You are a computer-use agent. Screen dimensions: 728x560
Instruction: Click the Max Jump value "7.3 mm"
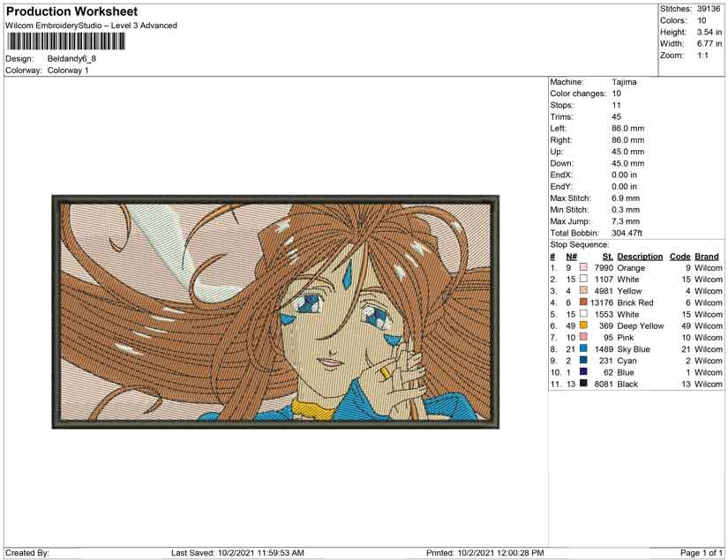pyautogui.click(x=626, y=221)
